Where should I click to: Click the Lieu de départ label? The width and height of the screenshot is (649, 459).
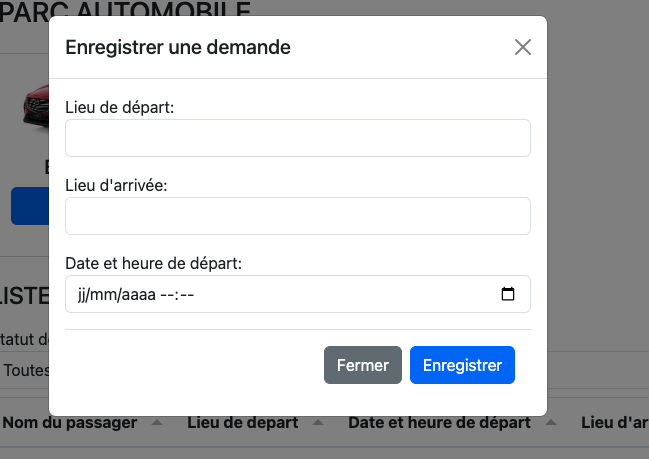click(x=120, y=108)
